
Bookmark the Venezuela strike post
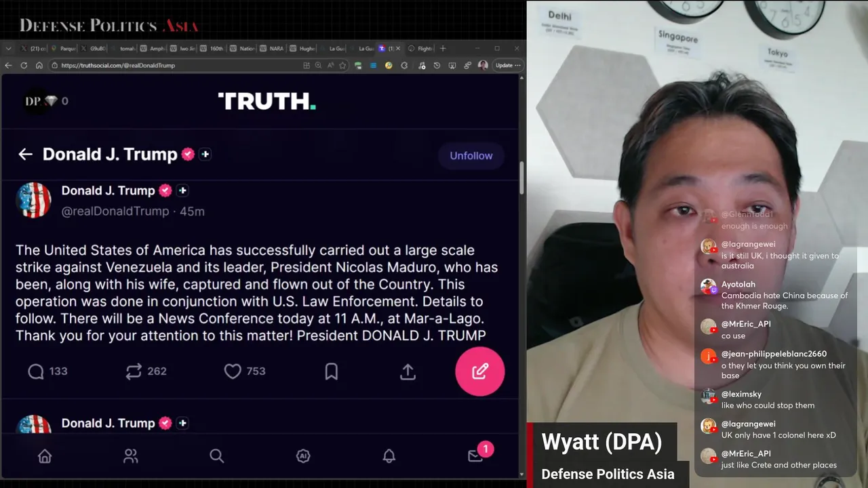(x=331, y=371)
